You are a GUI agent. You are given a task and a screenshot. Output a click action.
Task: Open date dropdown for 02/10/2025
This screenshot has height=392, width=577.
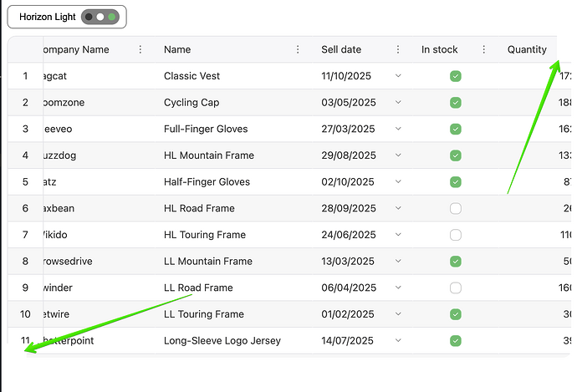click(398, 181)
